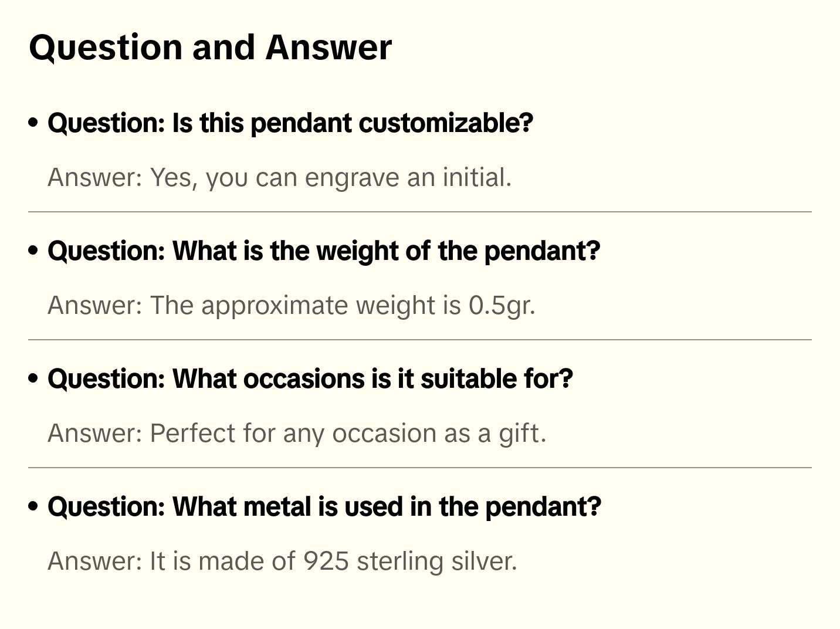Click the '925' number in the last answer
Viewport: 840px width, 629px height.
[x=326, y=562]
